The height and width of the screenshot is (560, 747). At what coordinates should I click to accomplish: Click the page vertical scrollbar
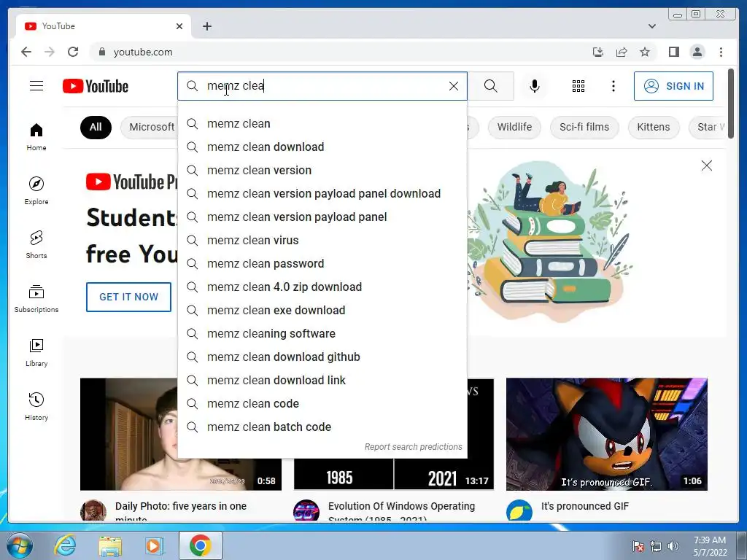[731, 104]
